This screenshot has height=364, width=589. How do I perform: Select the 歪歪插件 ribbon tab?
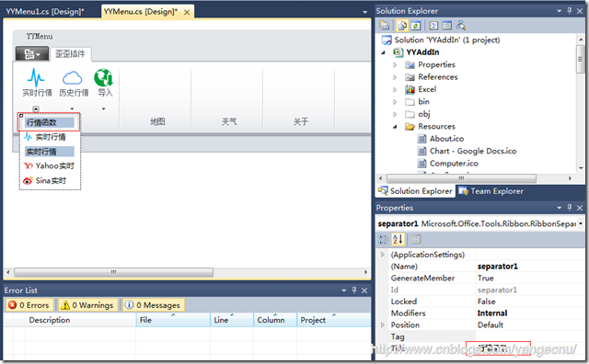tap(70, 54)
